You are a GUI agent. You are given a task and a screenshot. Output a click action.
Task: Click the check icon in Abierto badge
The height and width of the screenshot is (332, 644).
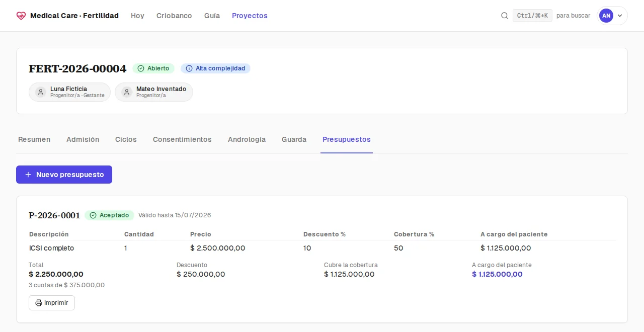point(141,68)
